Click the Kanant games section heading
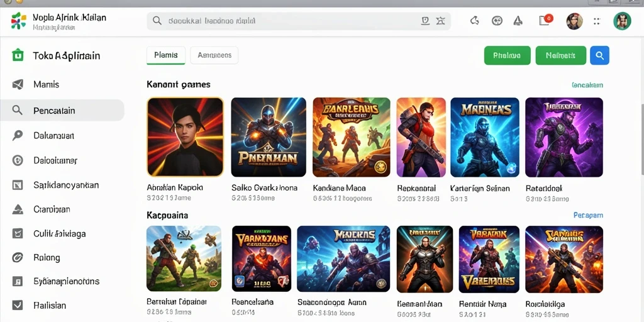Viewport: 644px width, 322px height. [x=179, y=84]
